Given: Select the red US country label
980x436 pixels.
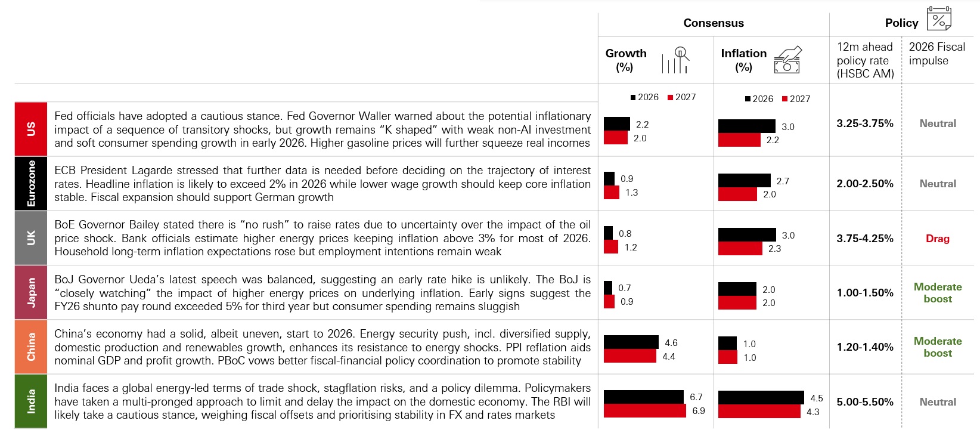Looking at the screenshot, I should pos(31,129).
